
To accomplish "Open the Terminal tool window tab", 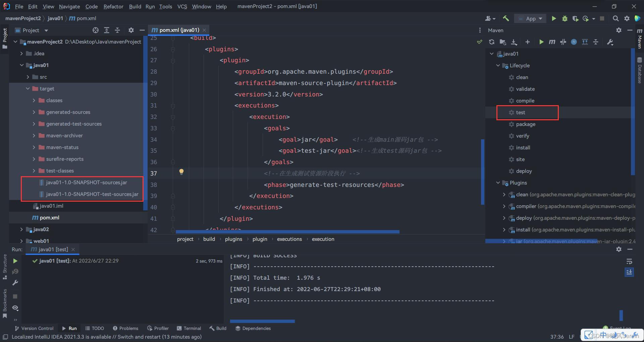I will tap(189, 328).
